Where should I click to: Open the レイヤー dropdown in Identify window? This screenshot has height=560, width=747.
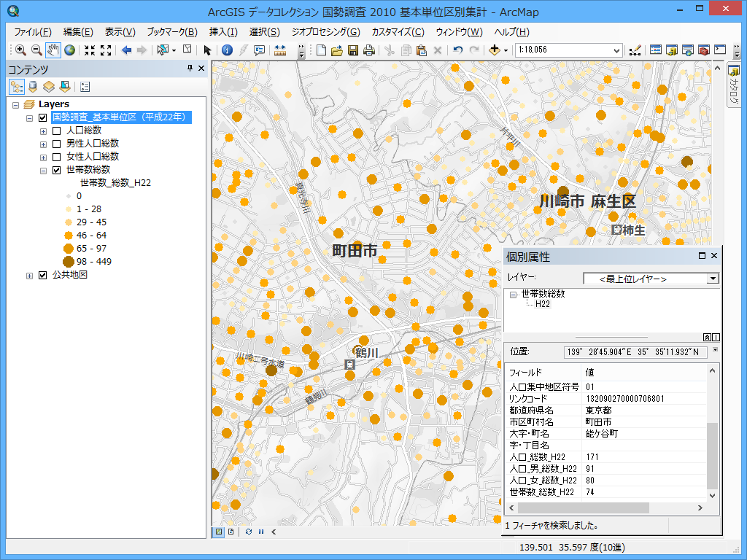[x=713, y=279]
